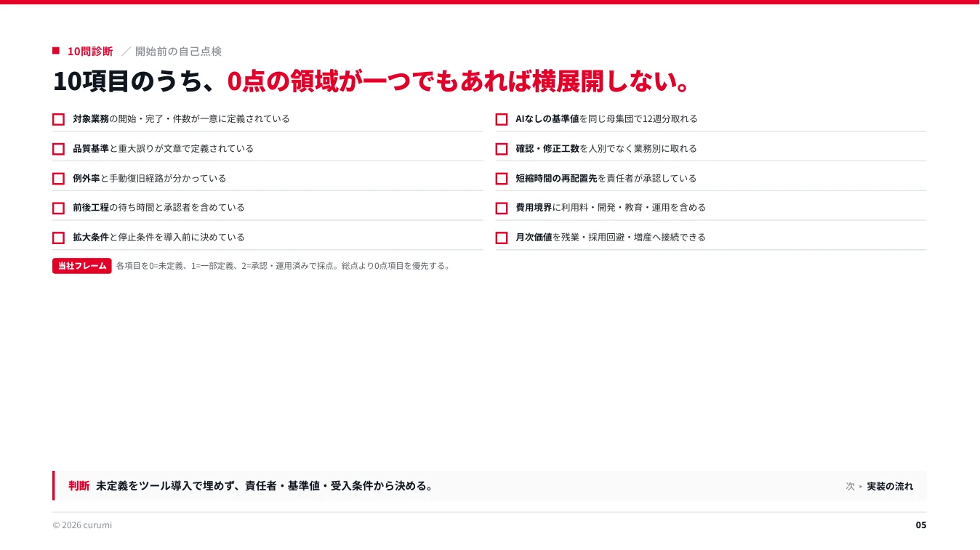This screenshot has width=980, height=550.
Task: Tick the 前後工程 checkbox
Action: tap(58, 208)
